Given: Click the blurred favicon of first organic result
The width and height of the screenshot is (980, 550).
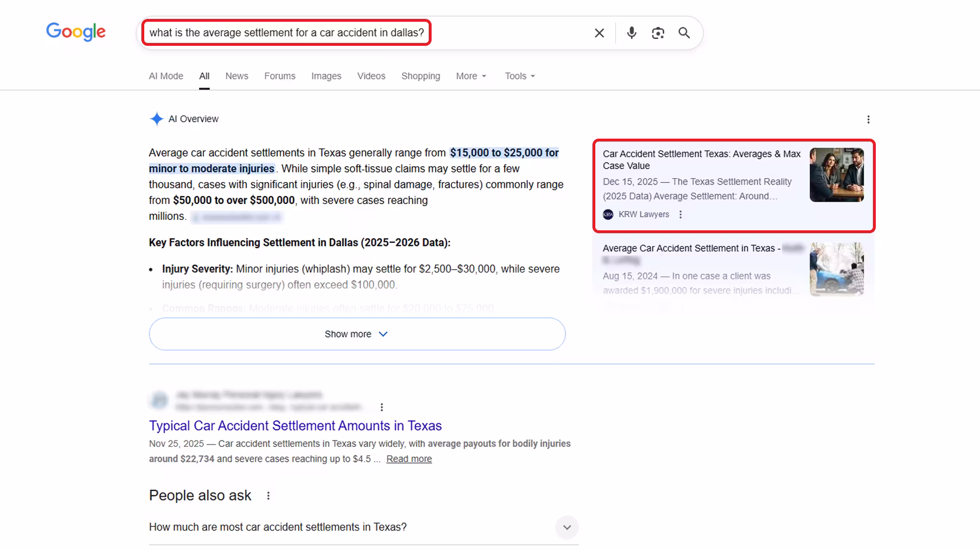Looking at the screenshot, I should click(160, 400).
